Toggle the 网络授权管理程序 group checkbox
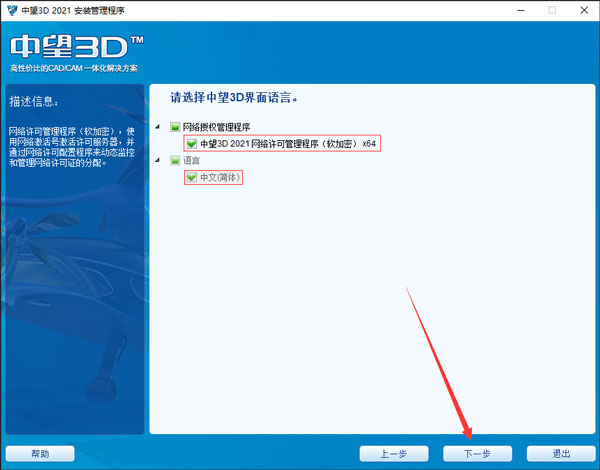The width and height of the screenshot is (600, 470). click(175, 127)
